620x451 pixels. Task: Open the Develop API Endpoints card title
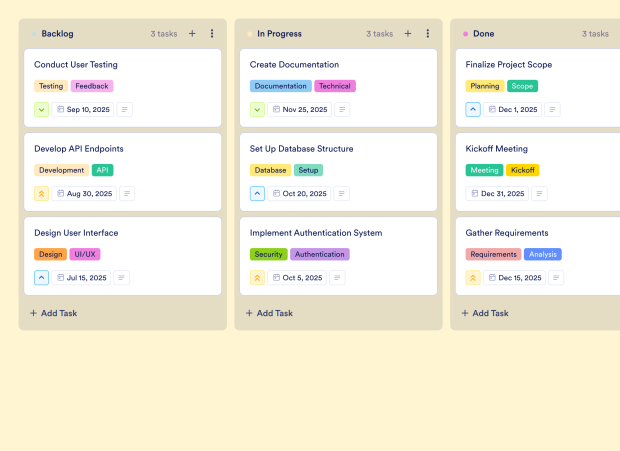coord(79,149)
